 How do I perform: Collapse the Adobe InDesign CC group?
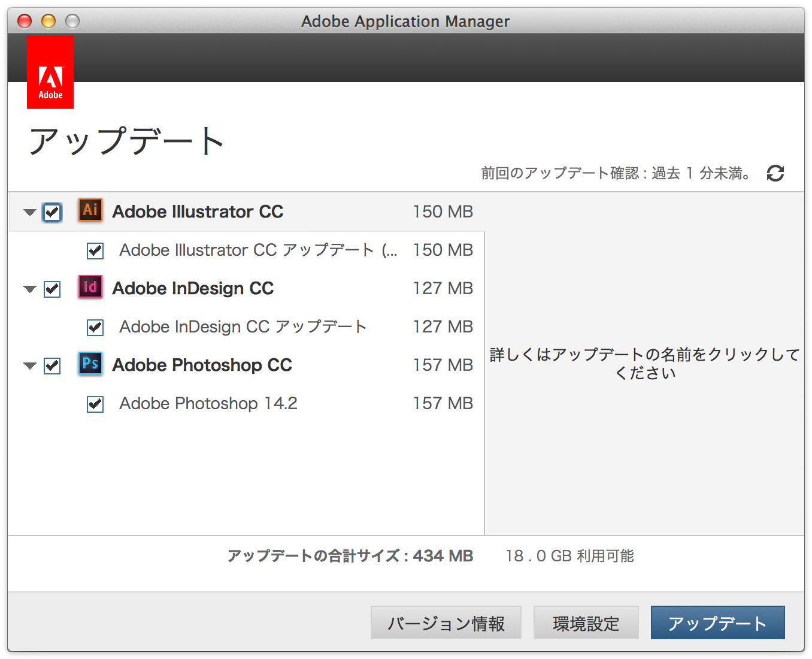30,289
